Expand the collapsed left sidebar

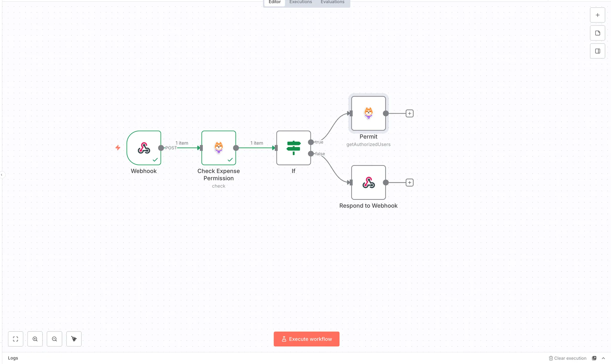2,175
